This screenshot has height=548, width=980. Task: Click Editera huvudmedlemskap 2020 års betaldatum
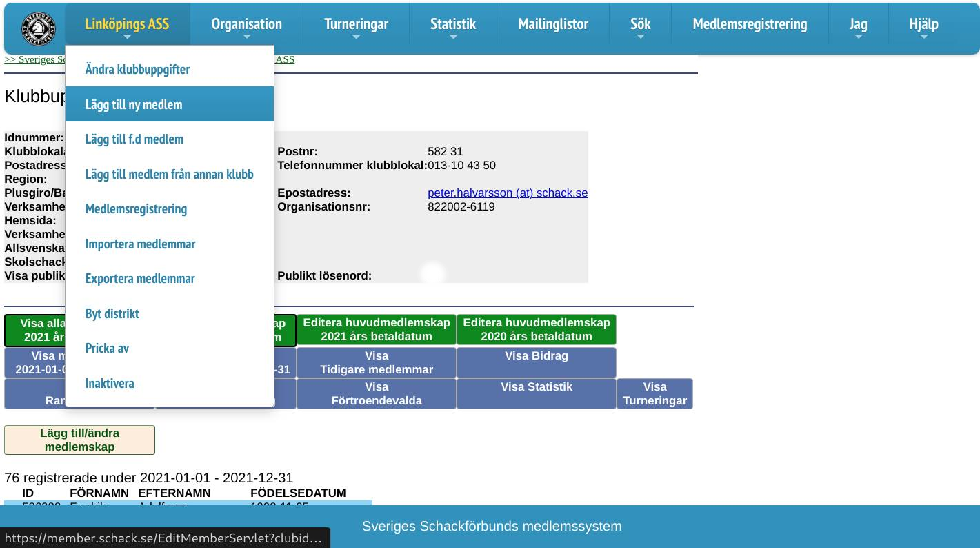(x=537, y=330)
